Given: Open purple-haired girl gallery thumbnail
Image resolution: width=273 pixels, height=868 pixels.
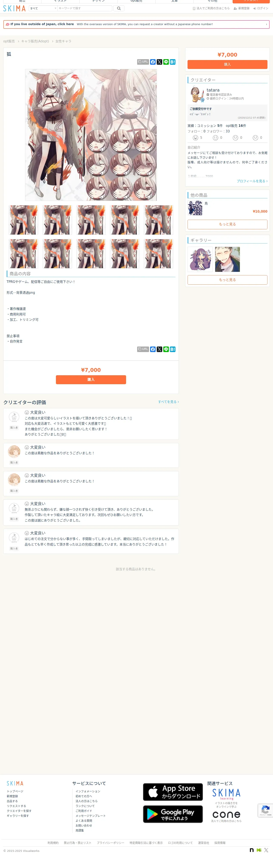Looking at the screenshot, I should pos(200,259).
